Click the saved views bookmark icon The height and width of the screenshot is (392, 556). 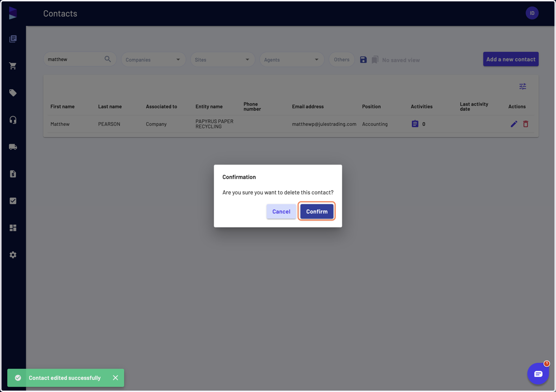(375, 60)
